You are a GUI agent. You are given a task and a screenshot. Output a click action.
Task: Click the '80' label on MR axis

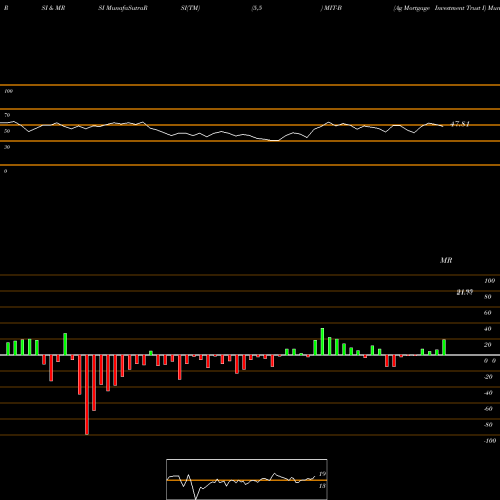(x=487, y=297)
